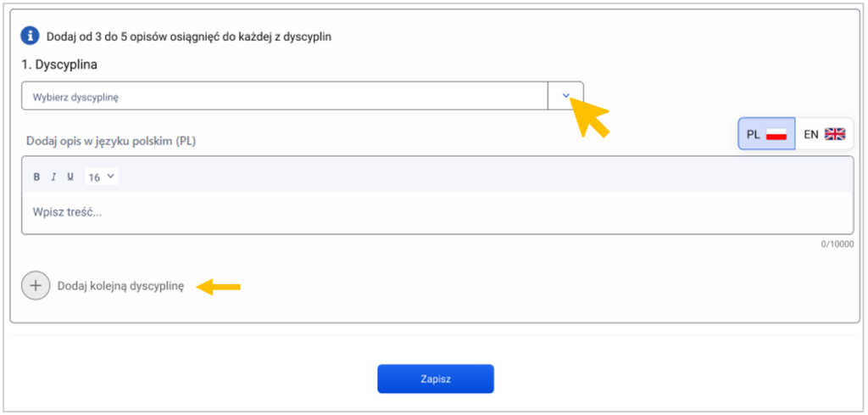
Task: Click the 1. Dyscyplina heading
Action: pos(59,64)
